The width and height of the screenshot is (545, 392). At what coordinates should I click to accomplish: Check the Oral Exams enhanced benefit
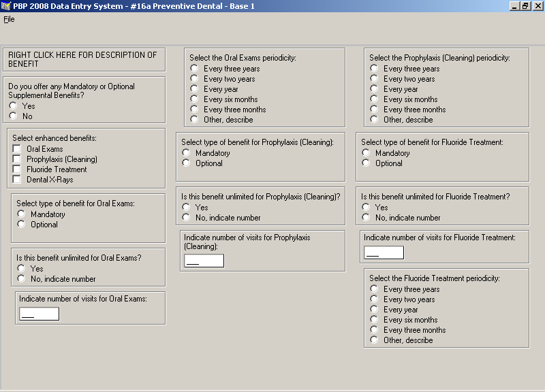pyautogui.click(x=16, y=148)
